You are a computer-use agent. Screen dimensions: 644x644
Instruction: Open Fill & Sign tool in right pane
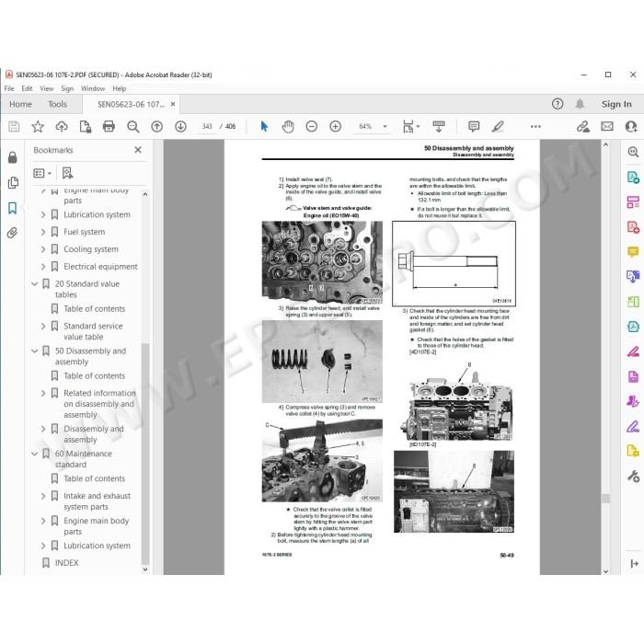coord(633,426)
